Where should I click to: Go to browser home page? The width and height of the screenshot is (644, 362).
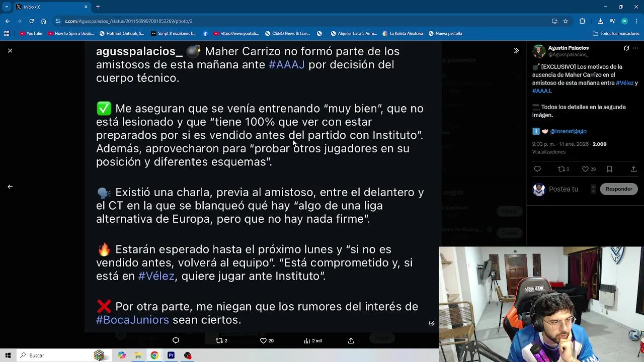pos(43,21)
